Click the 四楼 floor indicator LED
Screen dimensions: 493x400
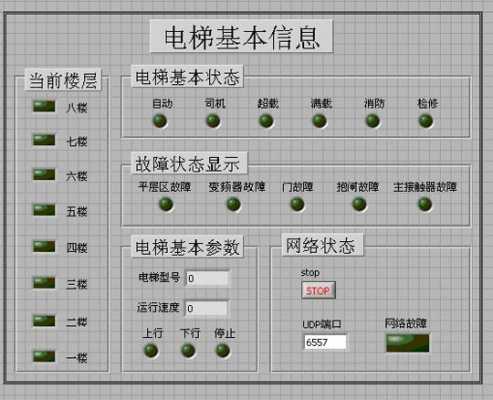(x=44, y=246)
